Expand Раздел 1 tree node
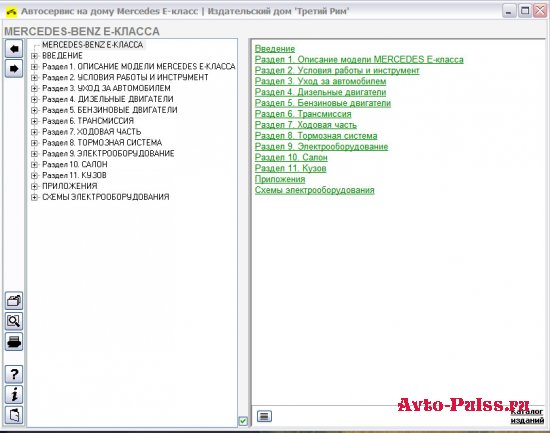 (34, 67)
